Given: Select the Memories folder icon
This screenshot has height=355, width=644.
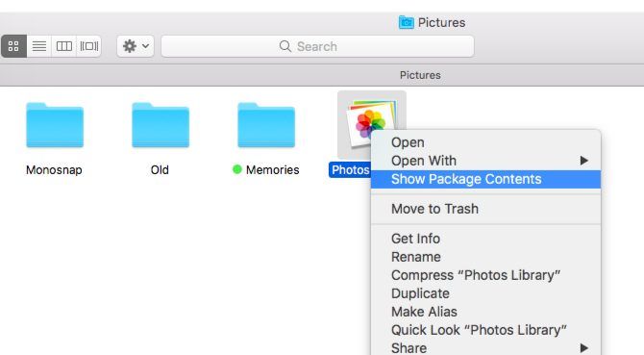Looking at the screenshot, I should tap(266, 125).
